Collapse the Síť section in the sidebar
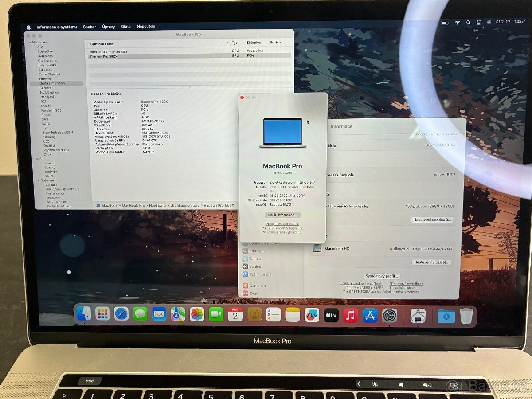This screenshot has width=532, height=399. [37, 159]
